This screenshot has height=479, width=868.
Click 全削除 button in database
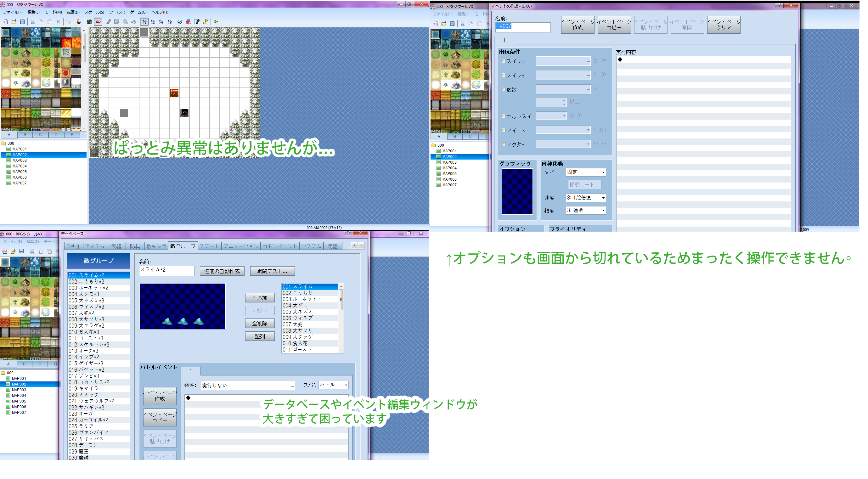(x=260, y=324)
